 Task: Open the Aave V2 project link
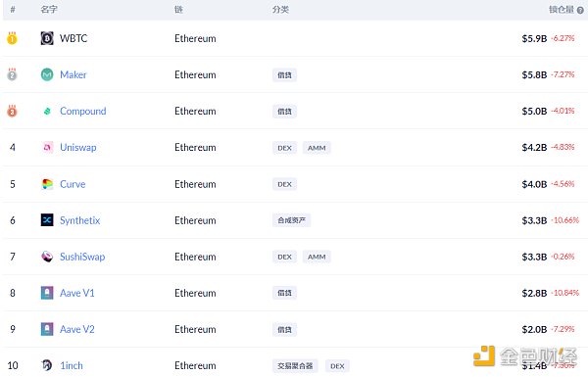[x=77, y=329]
